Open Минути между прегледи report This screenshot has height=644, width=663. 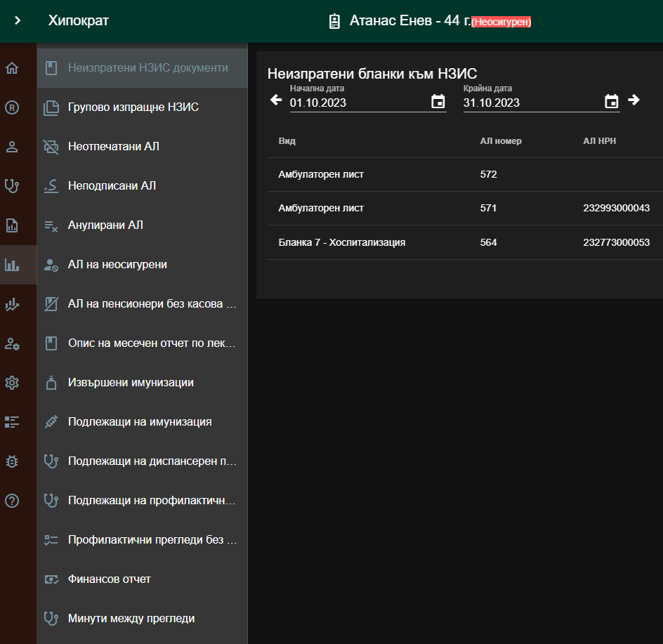[142, 619]
